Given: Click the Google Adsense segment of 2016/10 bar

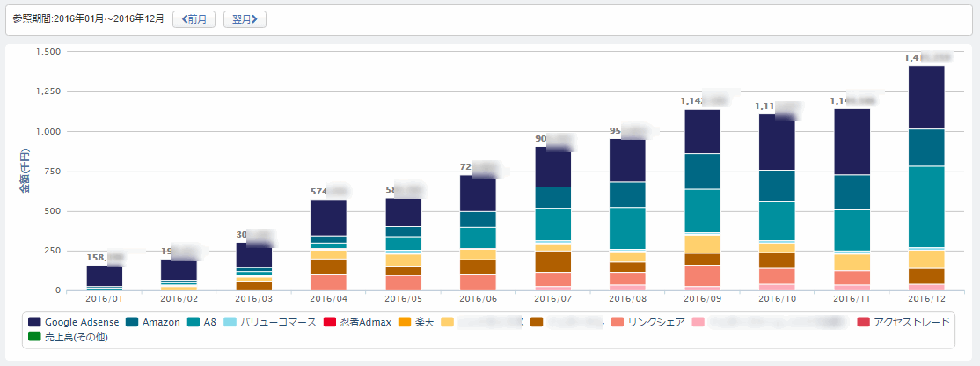Looking at the screenshot, I should coord(777,142).
